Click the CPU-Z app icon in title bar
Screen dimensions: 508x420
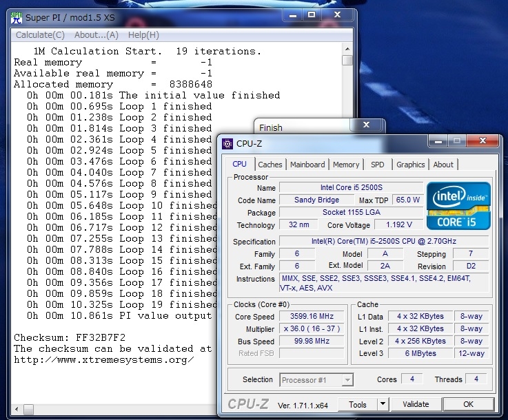coord(227,143)
